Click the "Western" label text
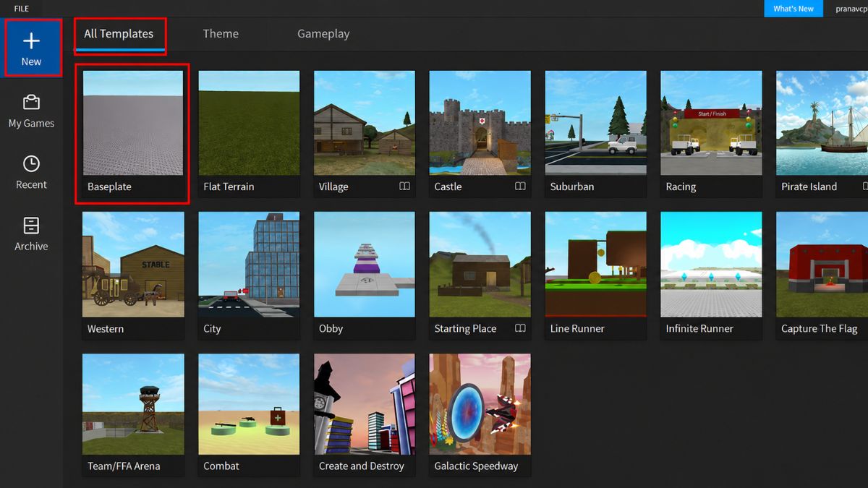The image size is (868, 488). (x=106, y=328)
